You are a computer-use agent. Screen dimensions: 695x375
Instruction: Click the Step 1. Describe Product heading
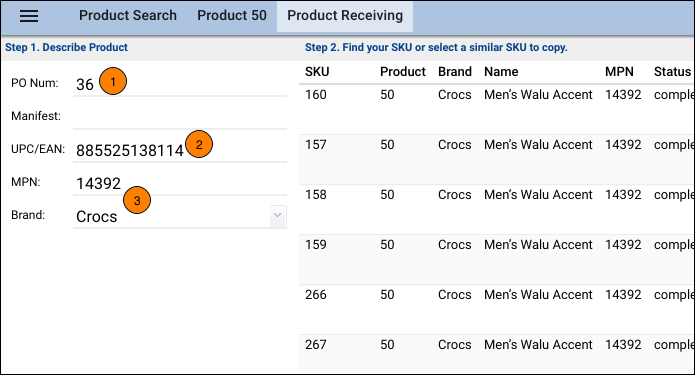[66, 47]
